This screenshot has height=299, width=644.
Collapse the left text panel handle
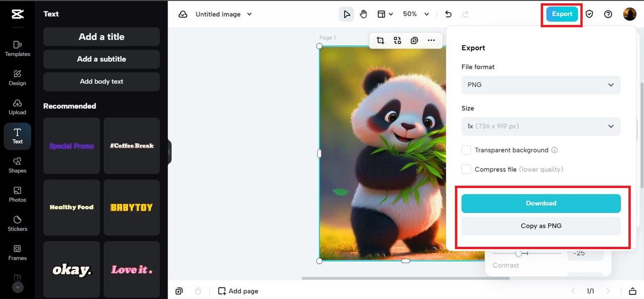click(170, 152)
